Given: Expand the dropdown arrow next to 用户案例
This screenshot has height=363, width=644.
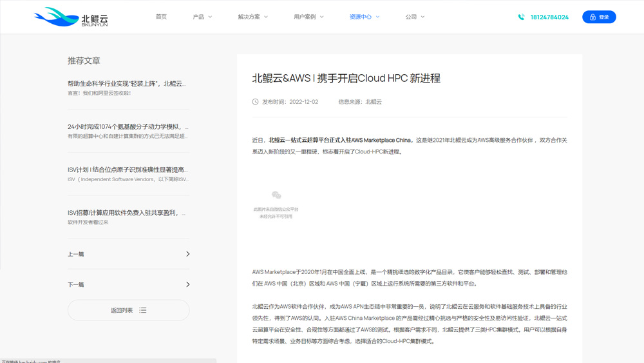Looking at the screenshot, I should (321, 17).
